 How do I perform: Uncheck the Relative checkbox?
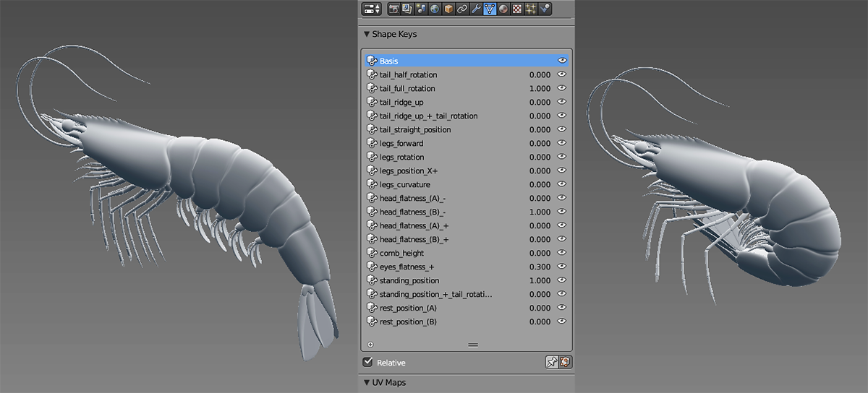(x=368, y=362)
